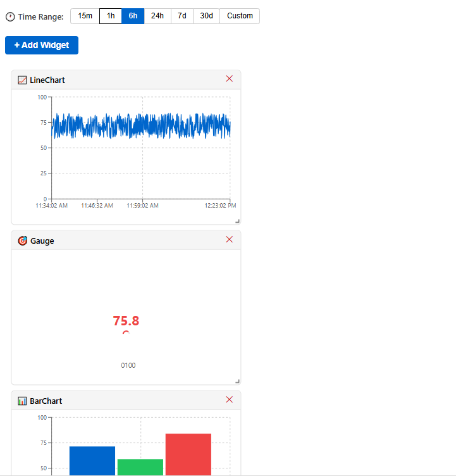Click the 0100 gauge range label
This screenshot has width=456, height=476.
tap(128, 365)
